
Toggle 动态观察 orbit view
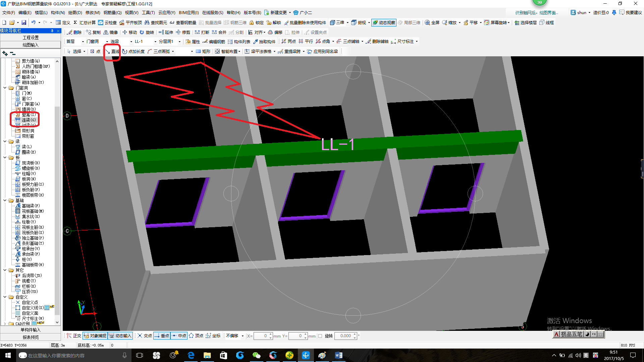[x=384, y=22]
